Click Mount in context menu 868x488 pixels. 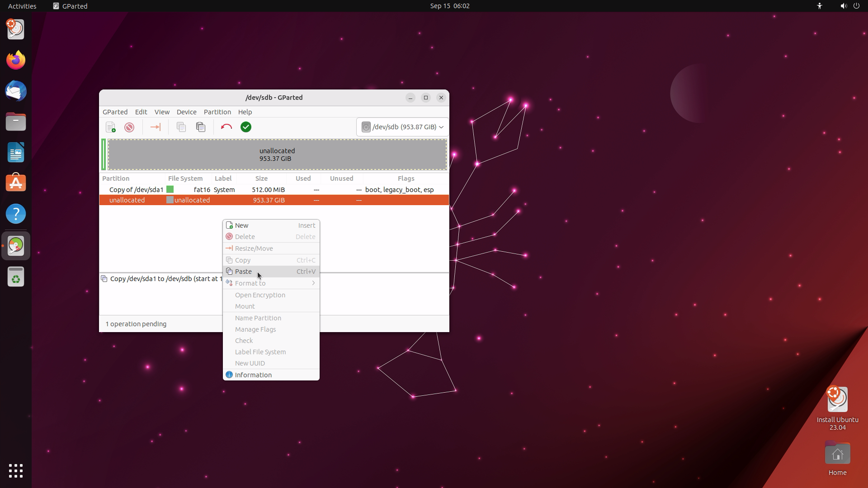pyautogui.click(x=271, y=306)
